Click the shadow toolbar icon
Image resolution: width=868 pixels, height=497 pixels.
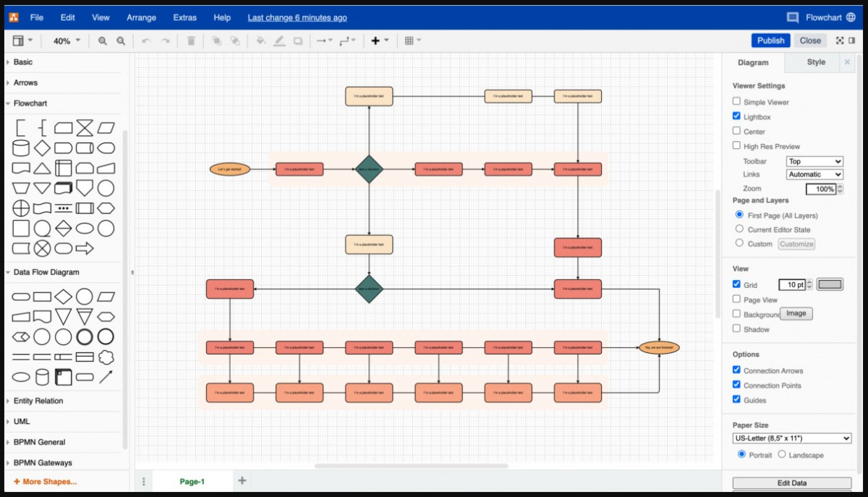[298, 41]
